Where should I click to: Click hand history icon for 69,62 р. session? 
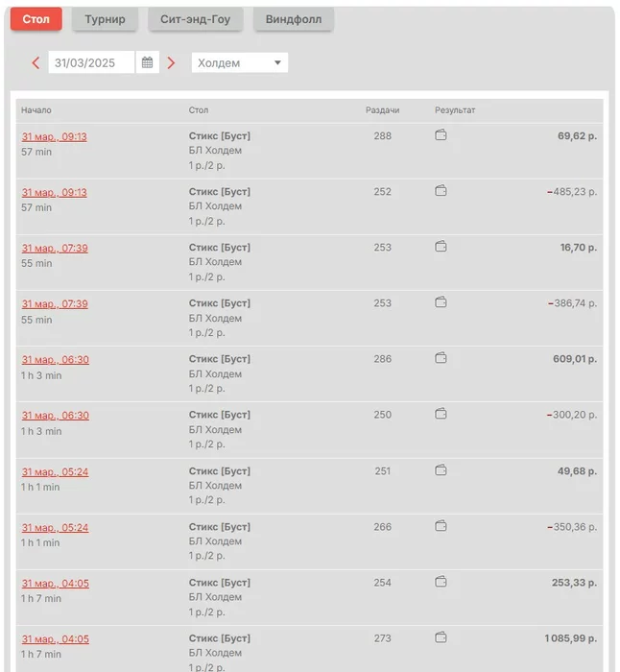[441, 136]
